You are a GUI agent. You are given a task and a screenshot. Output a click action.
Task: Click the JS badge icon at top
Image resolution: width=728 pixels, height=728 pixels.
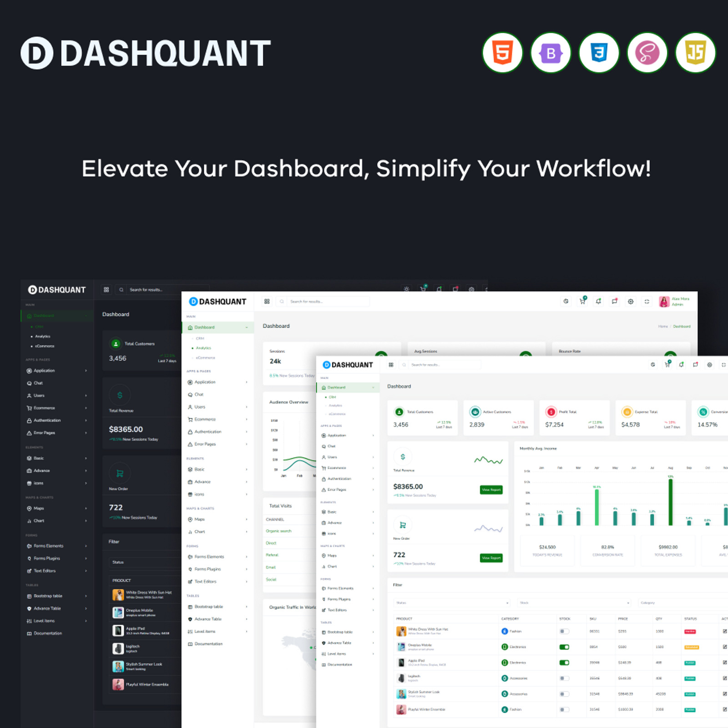pyautogui.click(x=695, y=53)
